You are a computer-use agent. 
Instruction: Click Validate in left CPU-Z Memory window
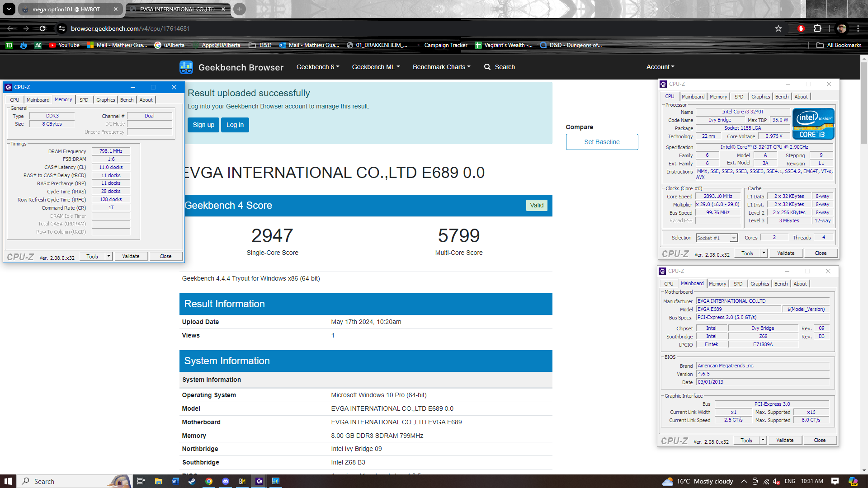[131, 256]
